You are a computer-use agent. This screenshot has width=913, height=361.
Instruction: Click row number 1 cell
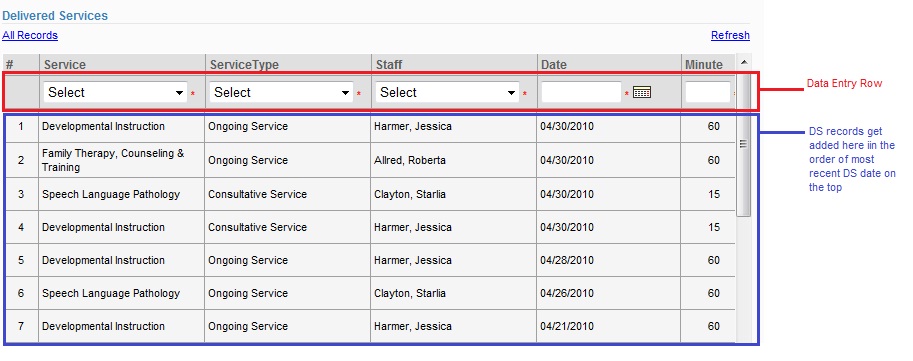[21, 126]
